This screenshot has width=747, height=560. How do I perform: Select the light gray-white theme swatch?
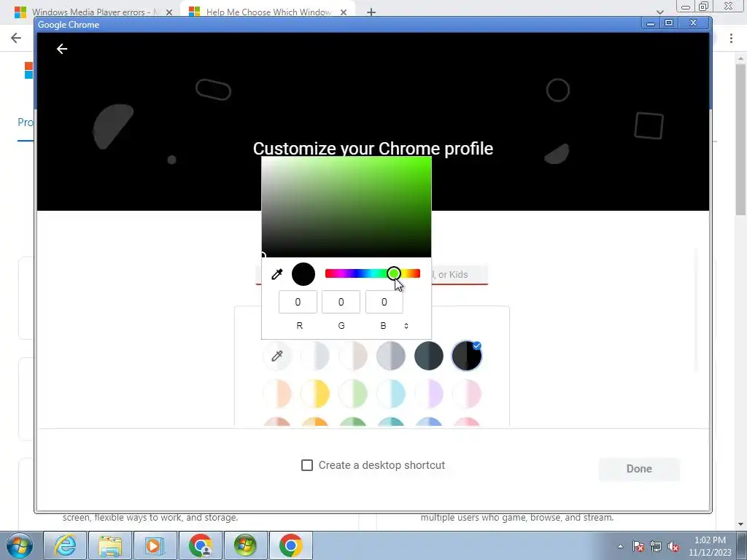tap(315, 356)
